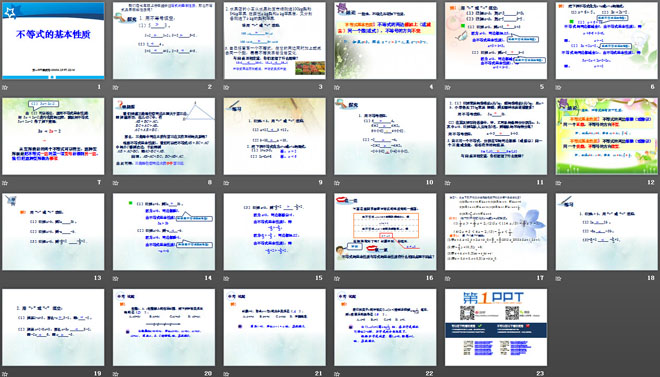Select slide 12 with green meadow background

click(607, 136)
